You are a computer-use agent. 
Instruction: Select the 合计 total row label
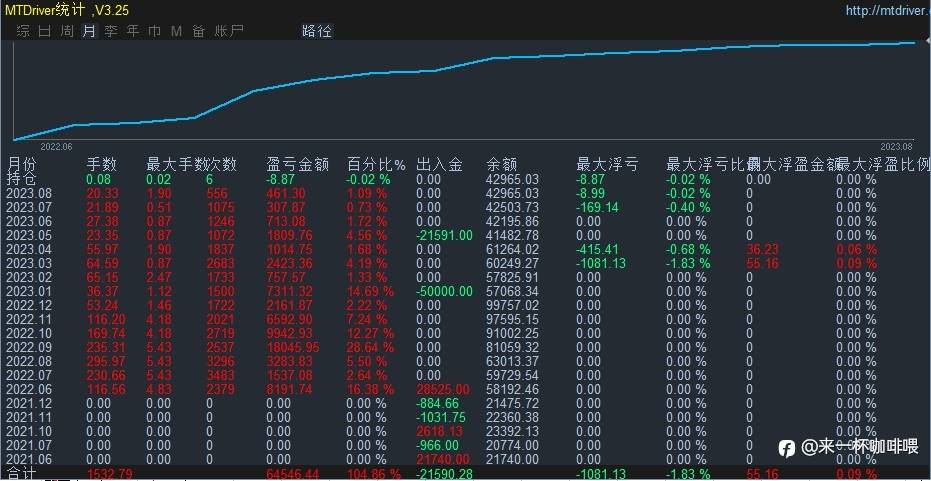(21, 473)
